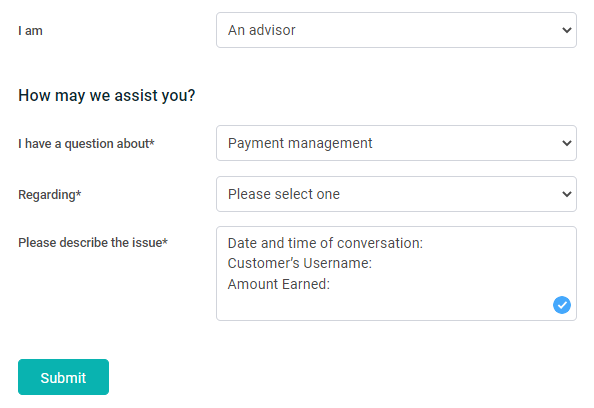Submit the support request form

pos(63,377)
